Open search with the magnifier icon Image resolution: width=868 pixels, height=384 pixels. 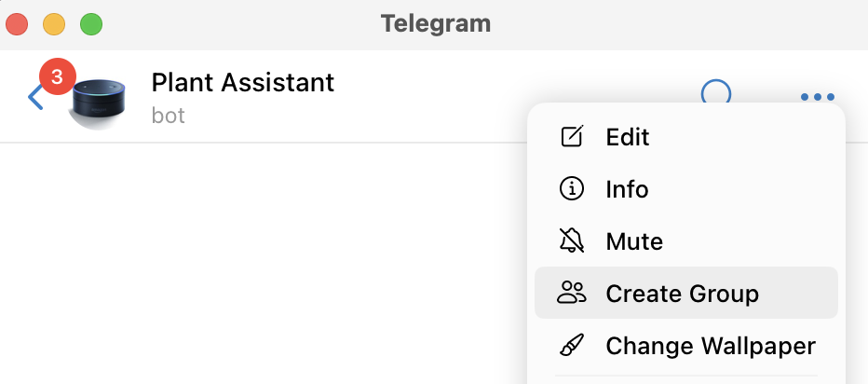tap(715, 93)
